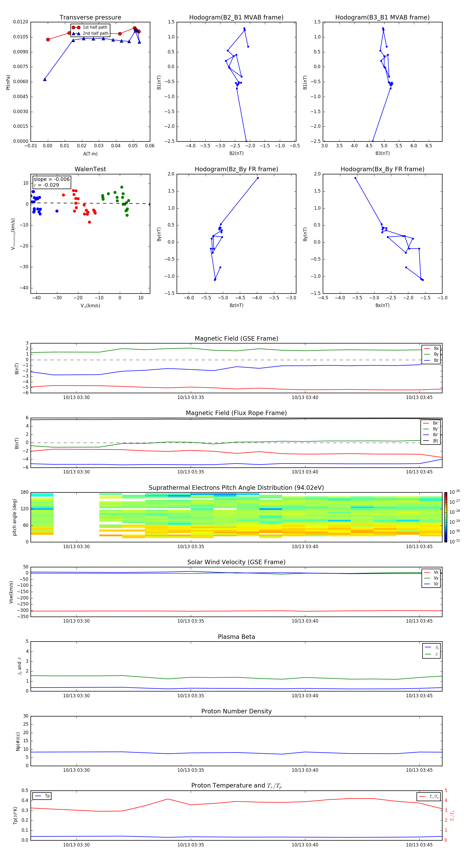The height and width of the screenshot is (868, 473).
Task: Click the Bx entry in GSE magnetic field legend
Action: (431, 349)
